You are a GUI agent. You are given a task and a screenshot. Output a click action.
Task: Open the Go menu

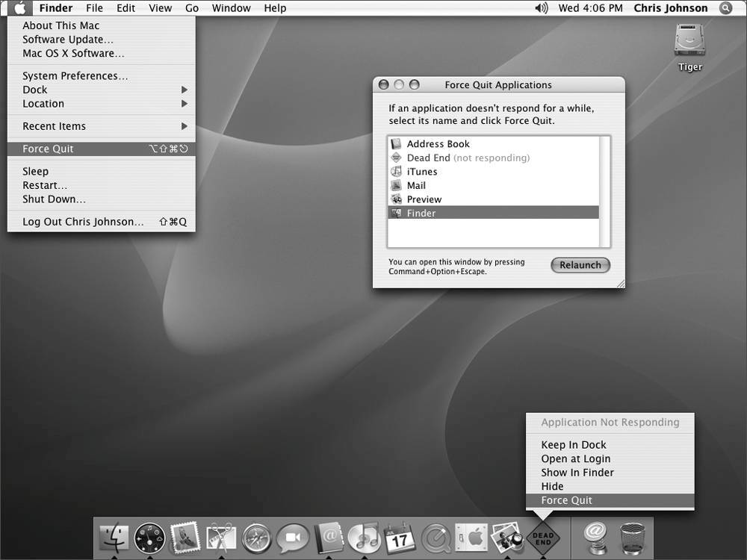pos(191,8)
